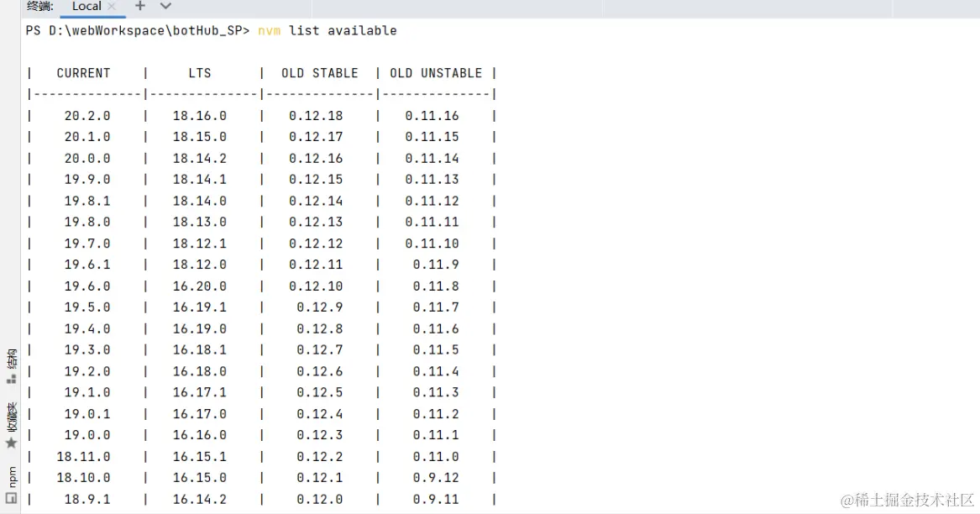
Task: Select LTS version 16.19.1
Action: click(x=199, y=307)
